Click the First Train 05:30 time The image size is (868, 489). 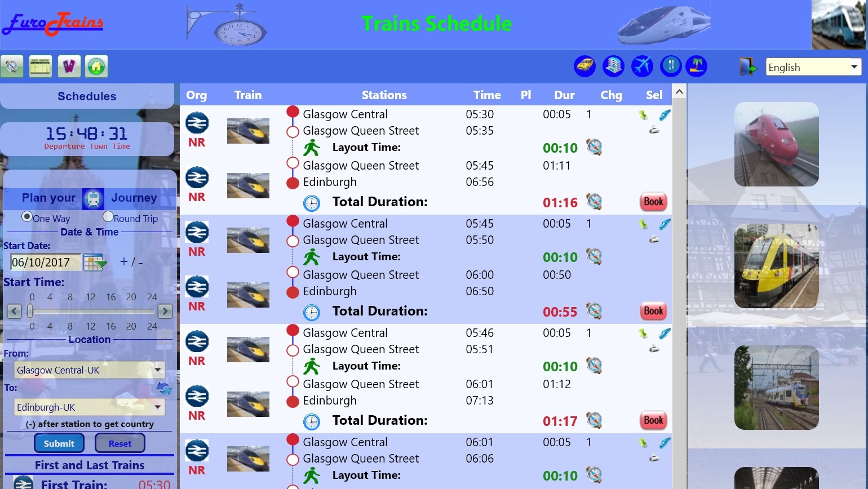point(154,484)
